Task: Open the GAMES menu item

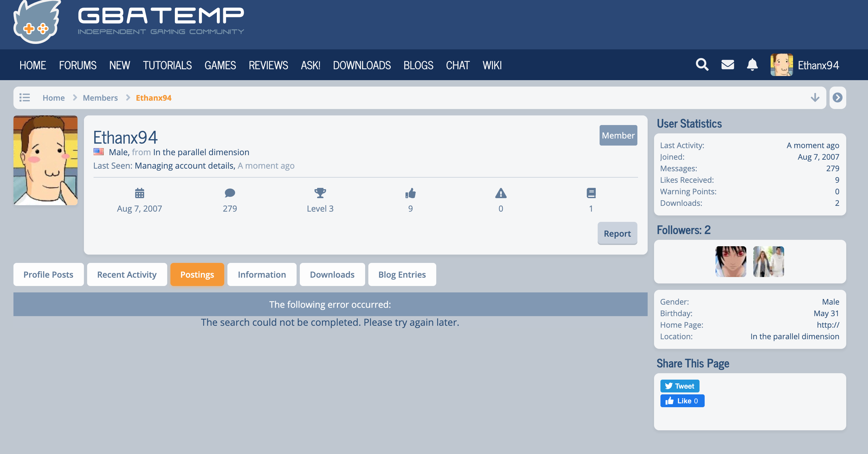Action: pyautogui.click(x=220, y=65)
